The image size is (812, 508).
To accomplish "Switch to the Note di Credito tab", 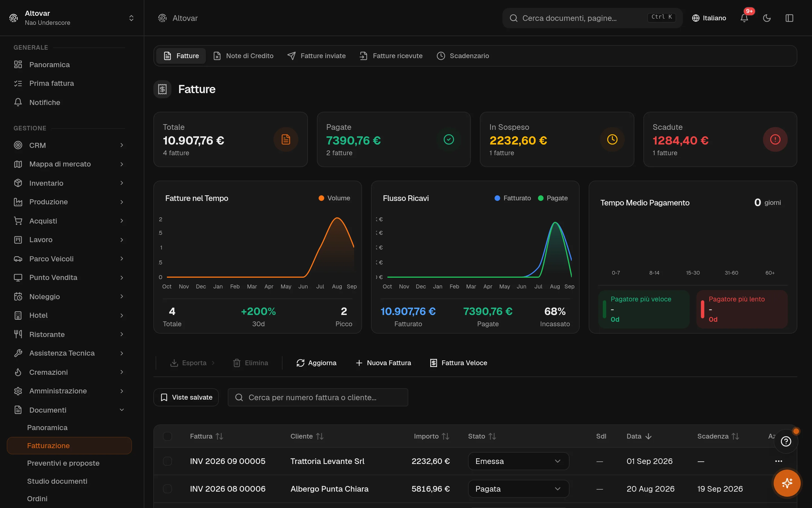I will 243,56.
